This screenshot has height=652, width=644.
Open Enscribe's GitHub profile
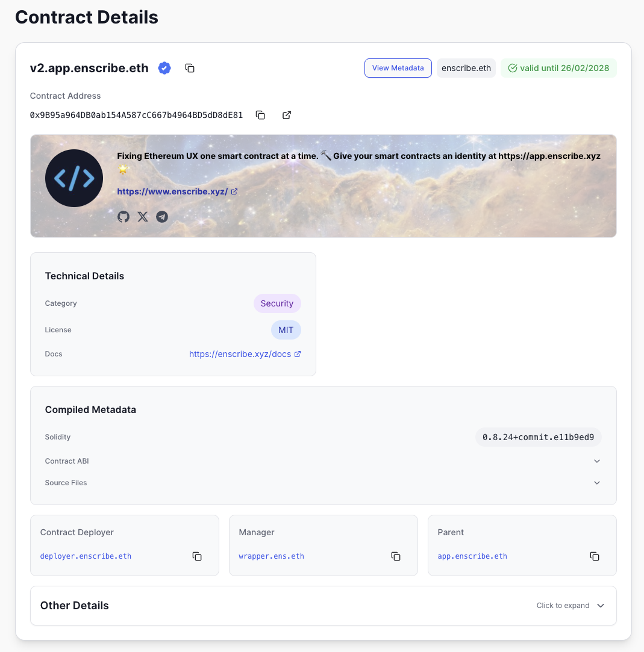tap(123, 217)
